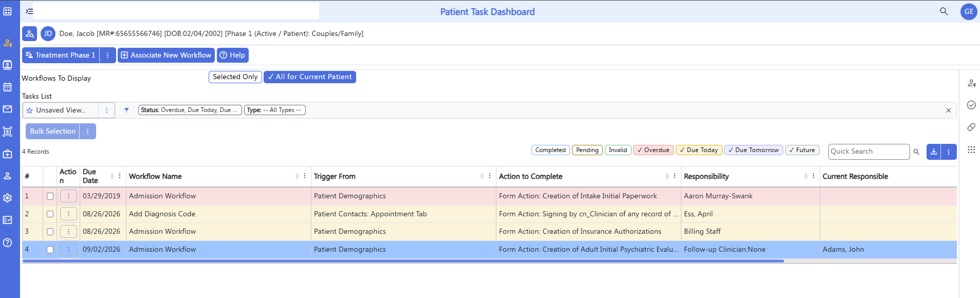The image size is (980, 298).
Task: Open the medical kit sidebar icon
Action: click(x=7, y=154)
